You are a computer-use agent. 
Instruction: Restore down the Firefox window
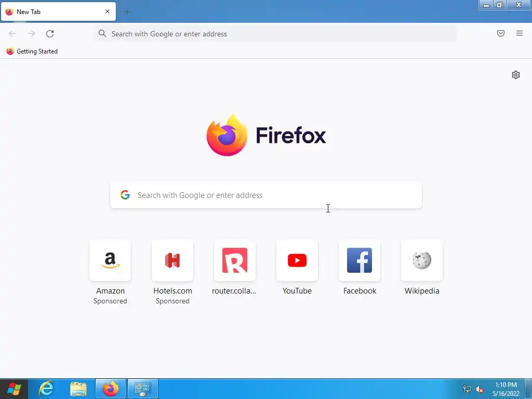coord(499,5)
